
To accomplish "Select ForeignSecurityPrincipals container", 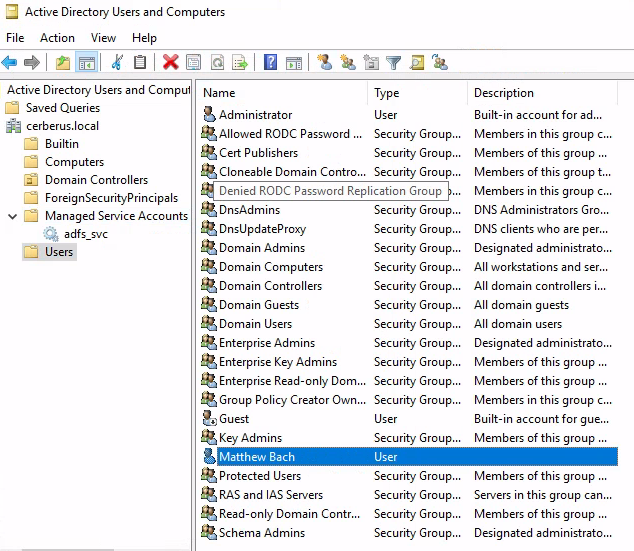I will click(111, 198).
